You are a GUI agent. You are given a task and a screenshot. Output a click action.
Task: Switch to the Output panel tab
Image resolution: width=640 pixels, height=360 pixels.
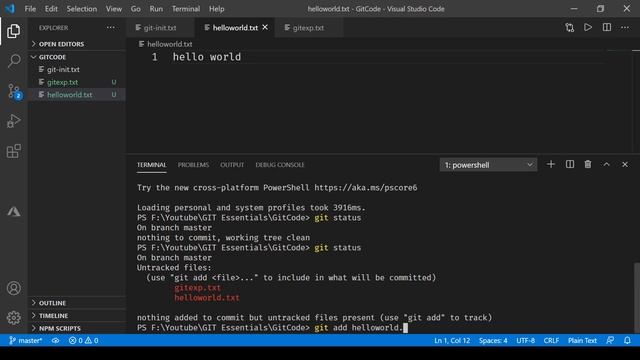point(232,165)
